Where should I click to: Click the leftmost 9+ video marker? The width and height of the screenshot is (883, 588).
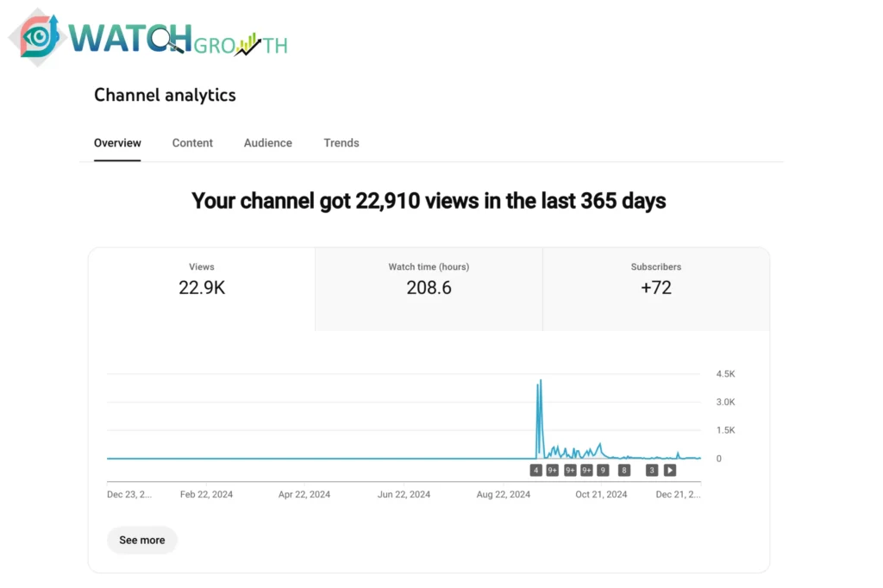click(553, 470)
